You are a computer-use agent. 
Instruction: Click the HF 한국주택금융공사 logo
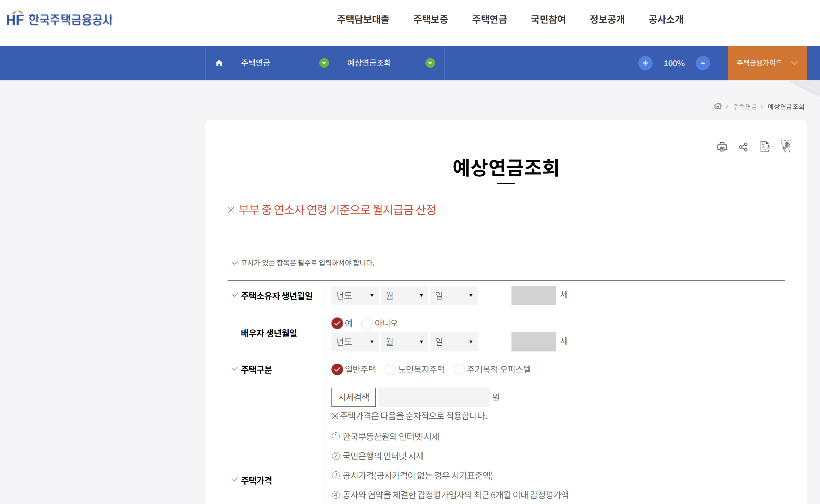[59, 19]
